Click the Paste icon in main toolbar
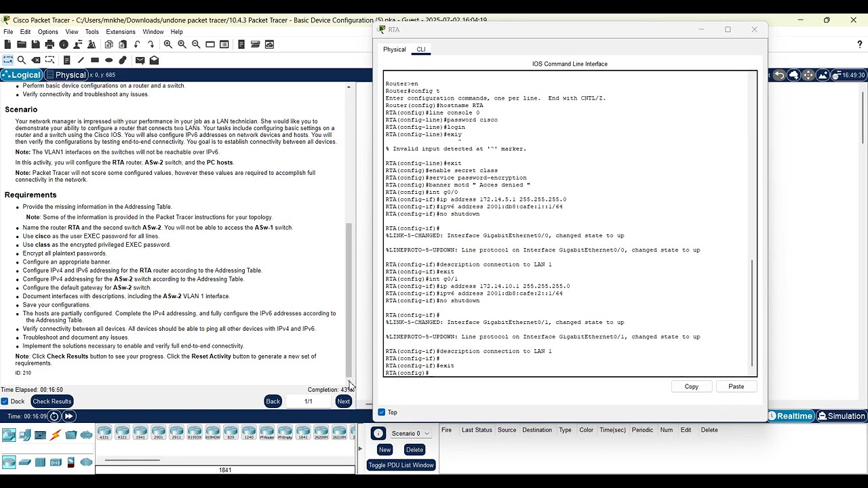The width and height of the screenshot is (868, 488). (123, 44)
